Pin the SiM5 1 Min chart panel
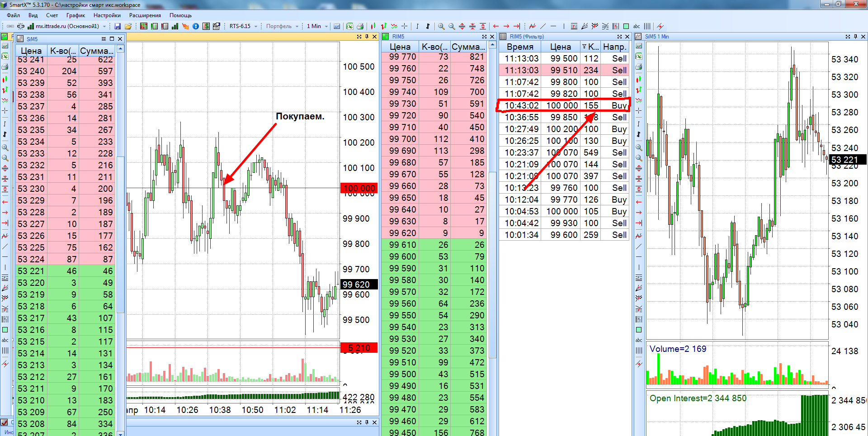 [x=855, y=37]
